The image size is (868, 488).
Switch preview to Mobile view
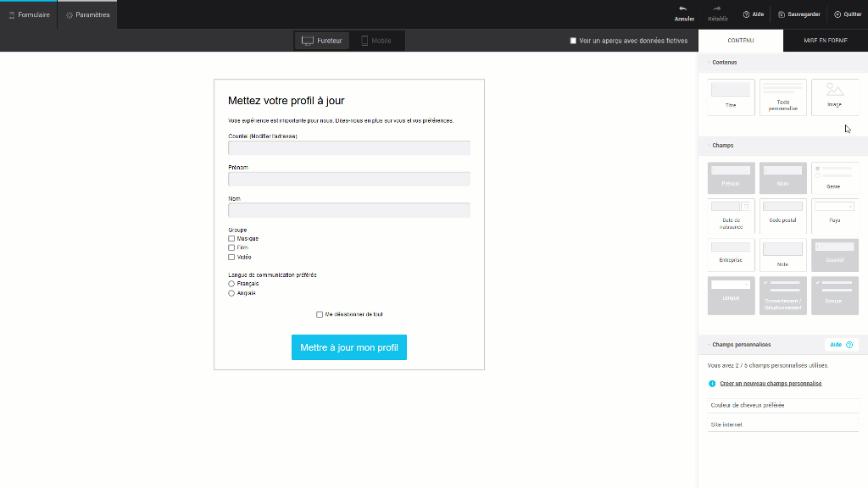click(376, 41)
